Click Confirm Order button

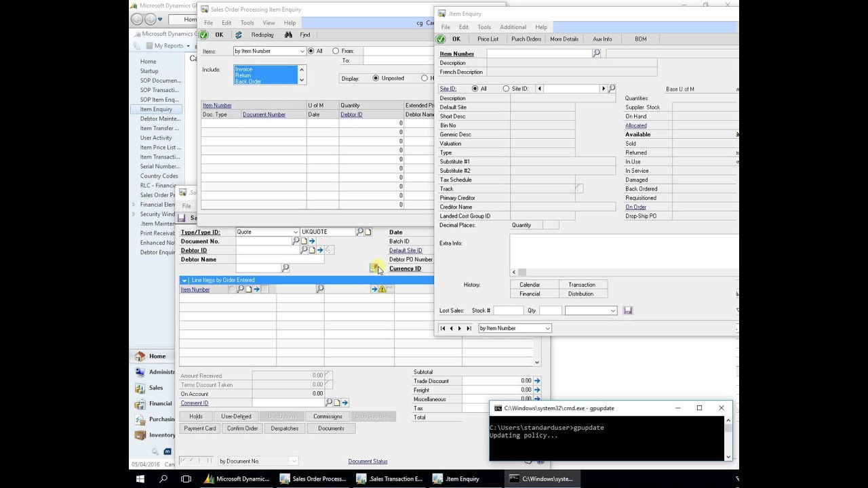242,428
